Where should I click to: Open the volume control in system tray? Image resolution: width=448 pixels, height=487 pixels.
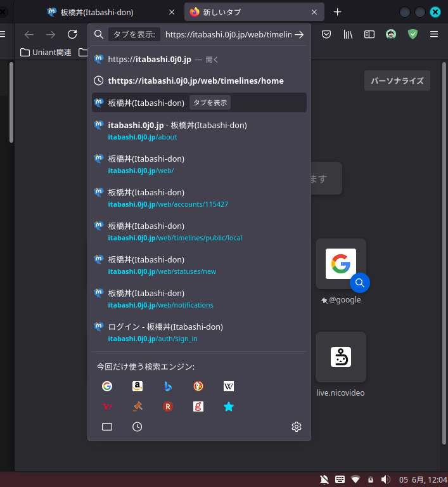click(385, 479)
